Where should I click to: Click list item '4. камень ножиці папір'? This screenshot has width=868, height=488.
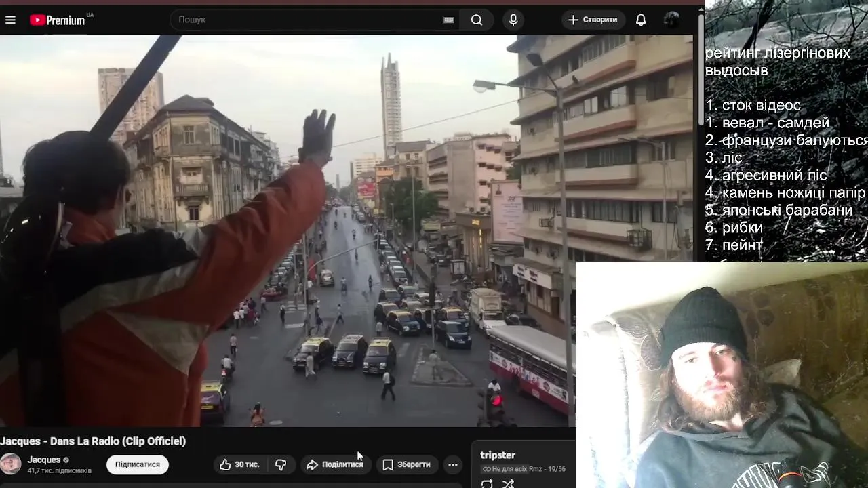(x=786, y=192)
